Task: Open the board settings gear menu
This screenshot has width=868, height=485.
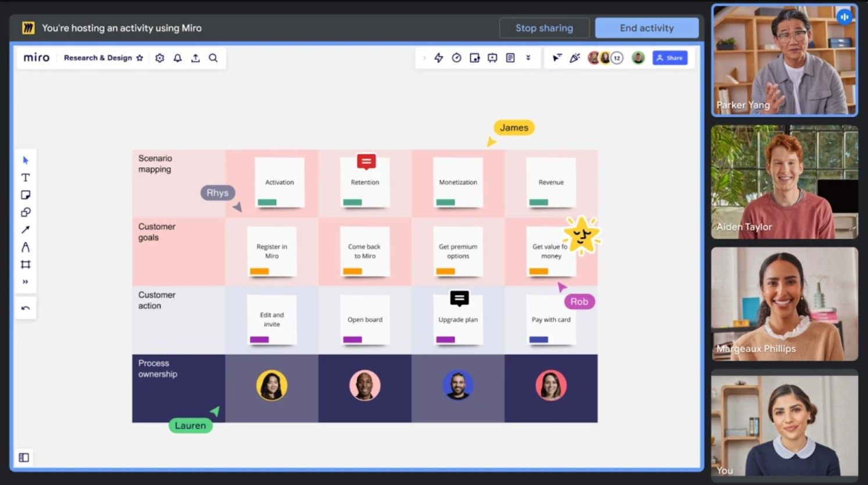Action: pos(160,58)
